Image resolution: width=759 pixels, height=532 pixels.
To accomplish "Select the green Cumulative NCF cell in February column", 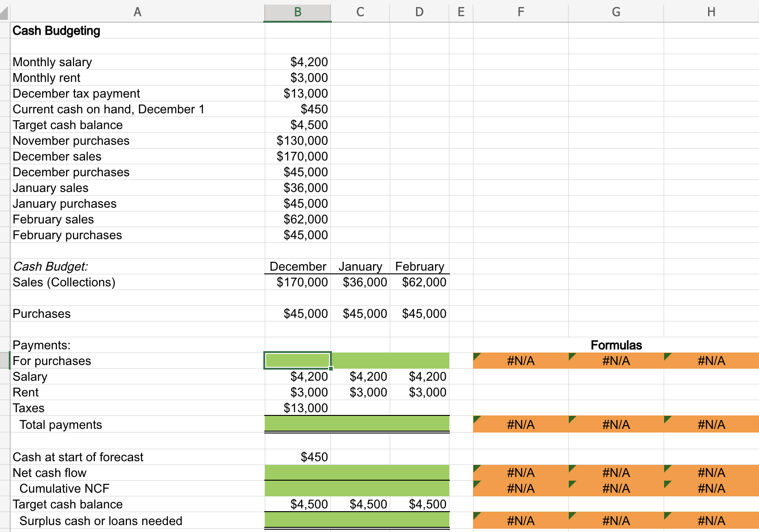I will point(419,488).
